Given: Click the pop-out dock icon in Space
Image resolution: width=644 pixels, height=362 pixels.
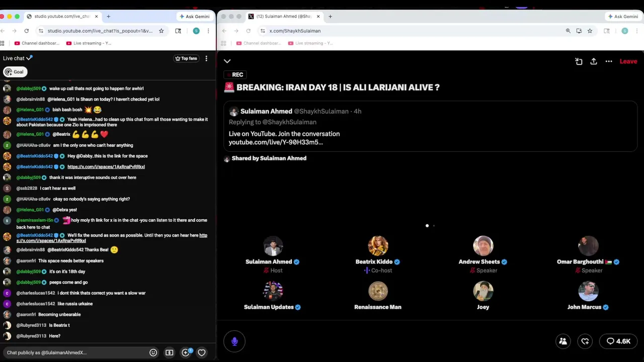Looking at the screenshot, I should point(579,61).
